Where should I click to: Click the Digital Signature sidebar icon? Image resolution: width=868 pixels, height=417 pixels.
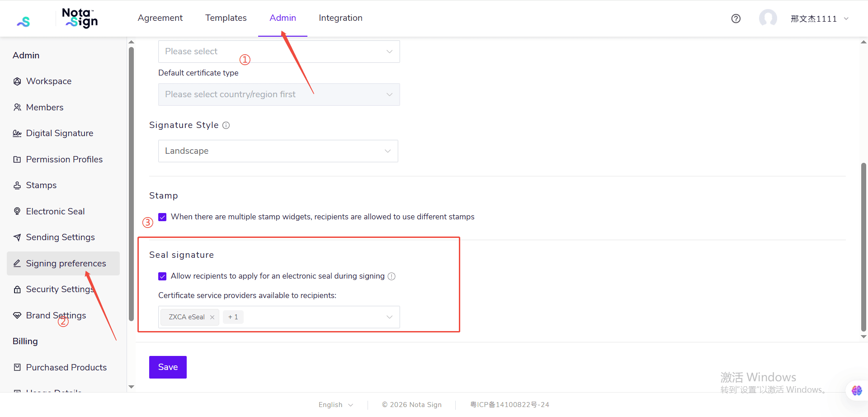point(17,133)
